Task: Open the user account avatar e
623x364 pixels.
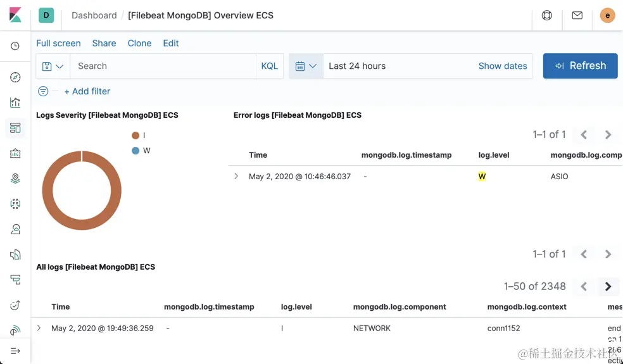Action: [607, 15]
